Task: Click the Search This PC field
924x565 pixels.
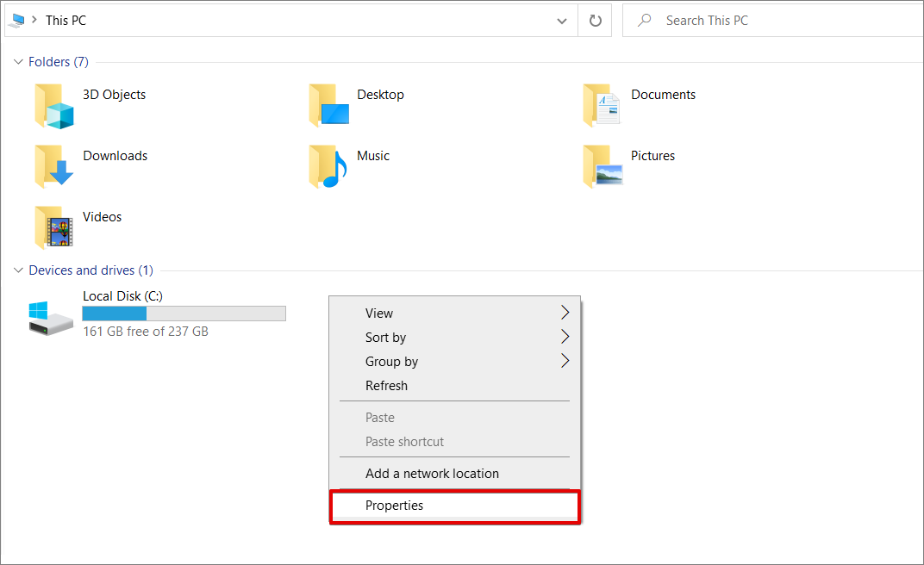Action: (776, 21)
